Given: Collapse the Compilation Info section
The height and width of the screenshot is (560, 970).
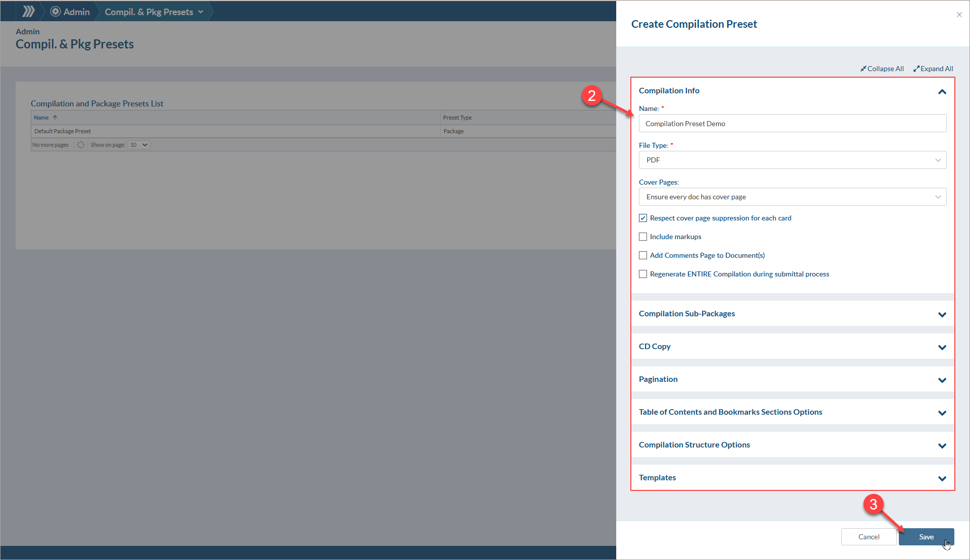Looking at the screenshot, I should [x=942, y=91].
